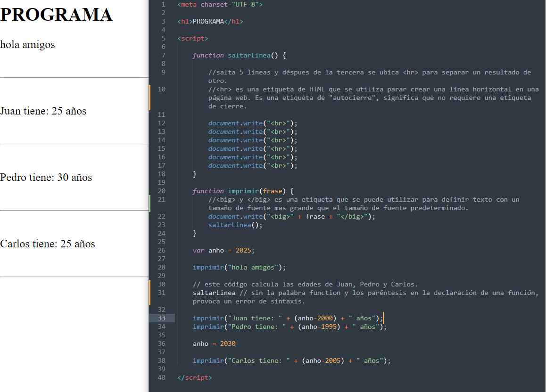Click line number 1 in the gutter
The image size is (546, 392).
coord(163,5)
